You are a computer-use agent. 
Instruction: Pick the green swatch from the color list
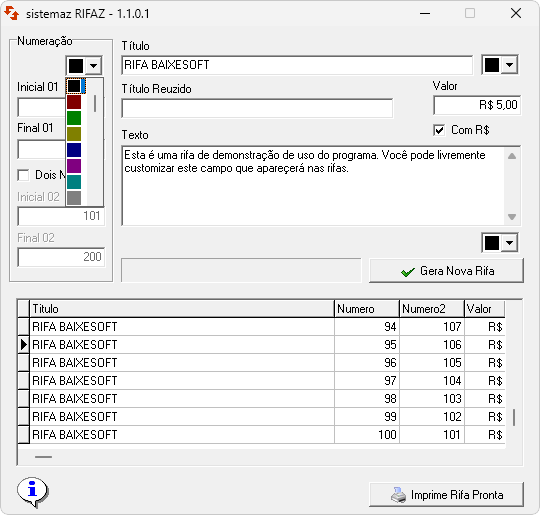click(x=74, y=118)
